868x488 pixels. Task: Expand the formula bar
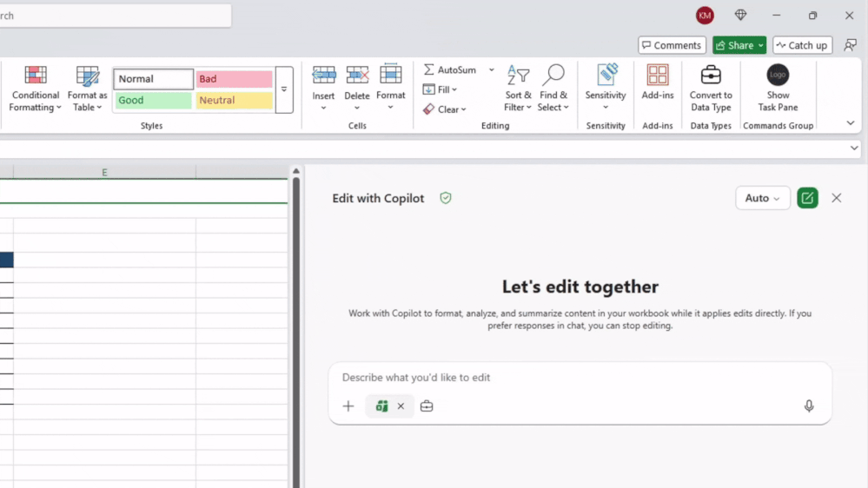854,148
